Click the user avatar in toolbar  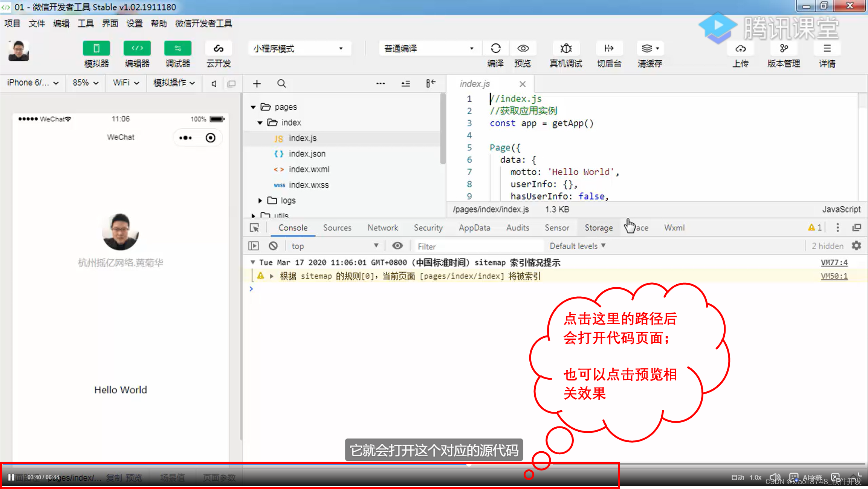click(x=18, y=51)
